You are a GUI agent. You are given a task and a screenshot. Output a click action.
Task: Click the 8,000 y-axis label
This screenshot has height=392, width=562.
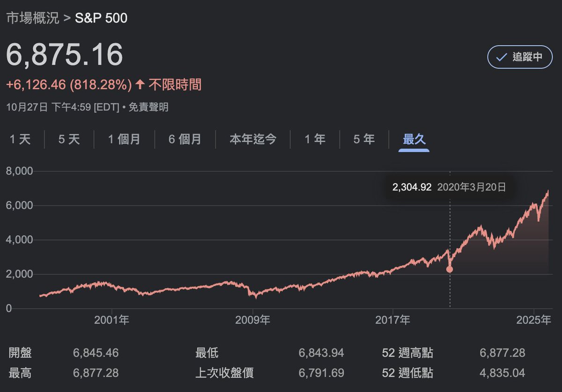point(19,171)
